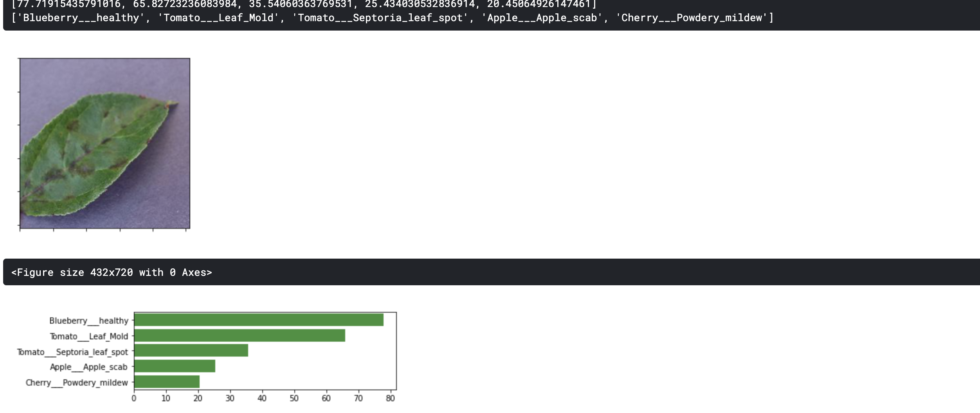Select the Tomato___Leaf_Mold bar in chart

(x=240, y=335)
